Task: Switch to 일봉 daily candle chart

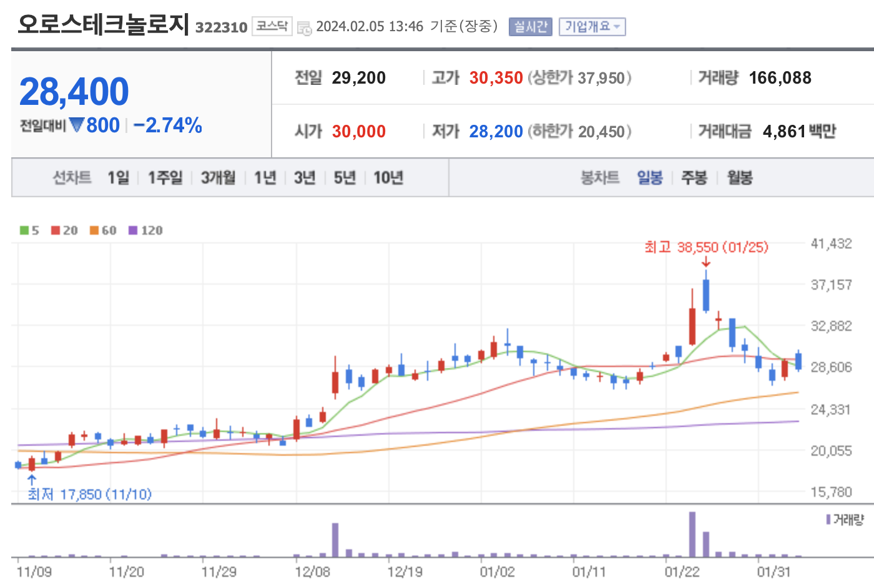Action: coord(650,178)
